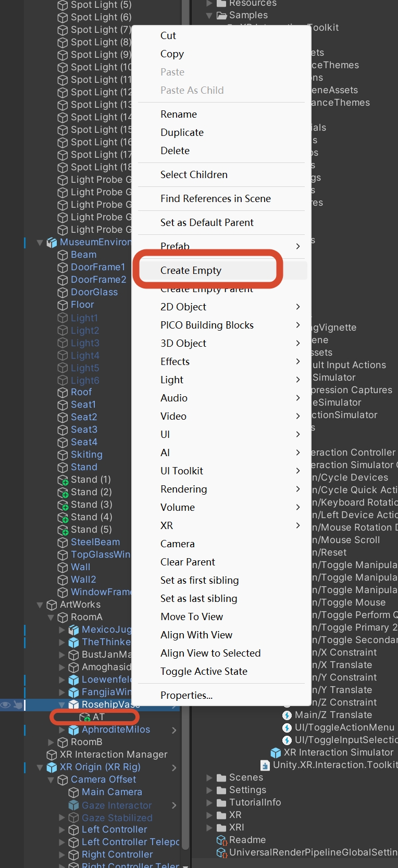Expand the MexicoJug hierarchy node
Image resolution: width=398 pixels, height=868 pixels.
[62, 630]
